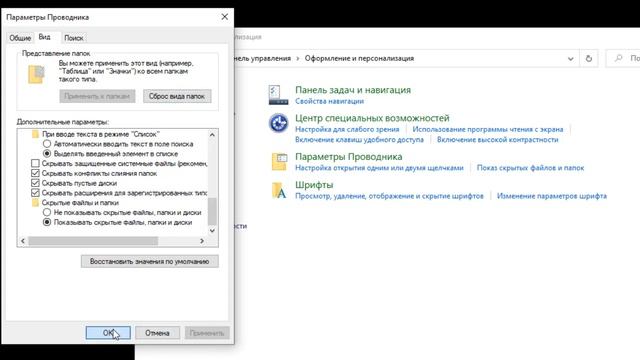Uncheck Скрывать пустые диски
640x360 pixels.
(x=36, y=183)
